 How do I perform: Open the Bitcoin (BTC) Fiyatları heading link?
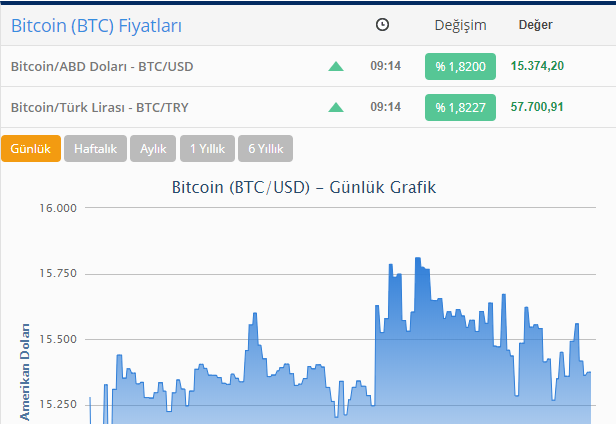(x=96, y=26)
